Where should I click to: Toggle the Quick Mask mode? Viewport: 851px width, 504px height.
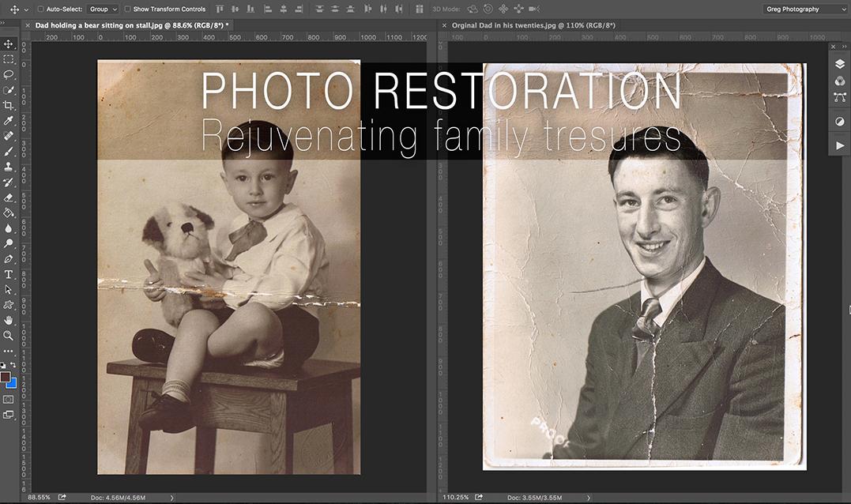point(9,400)
